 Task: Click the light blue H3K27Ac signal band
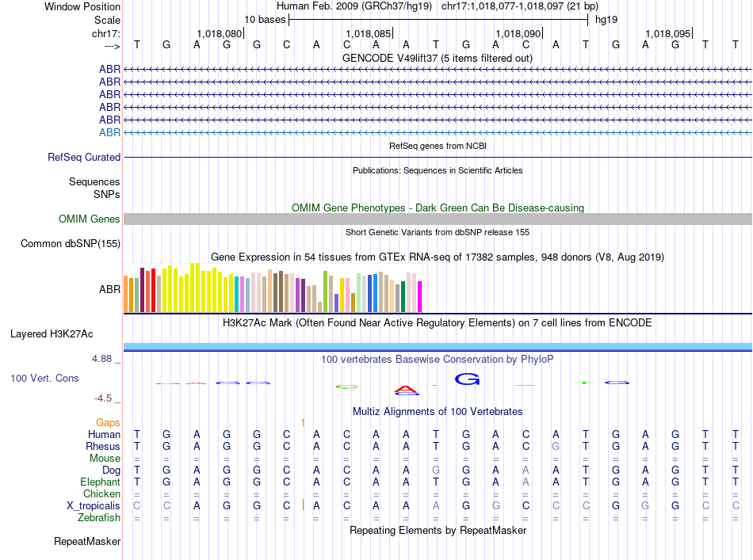click(x=438, y=346)
